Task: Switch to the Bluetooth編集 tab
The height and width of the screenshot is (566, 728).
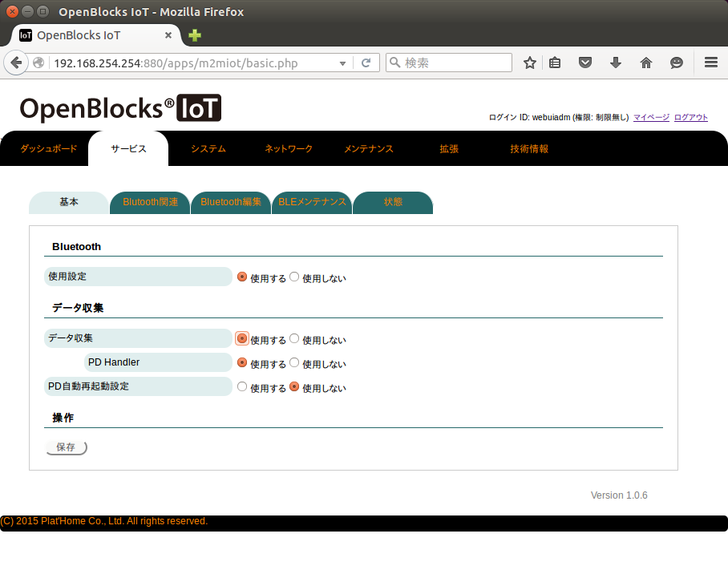Action: 231,203
